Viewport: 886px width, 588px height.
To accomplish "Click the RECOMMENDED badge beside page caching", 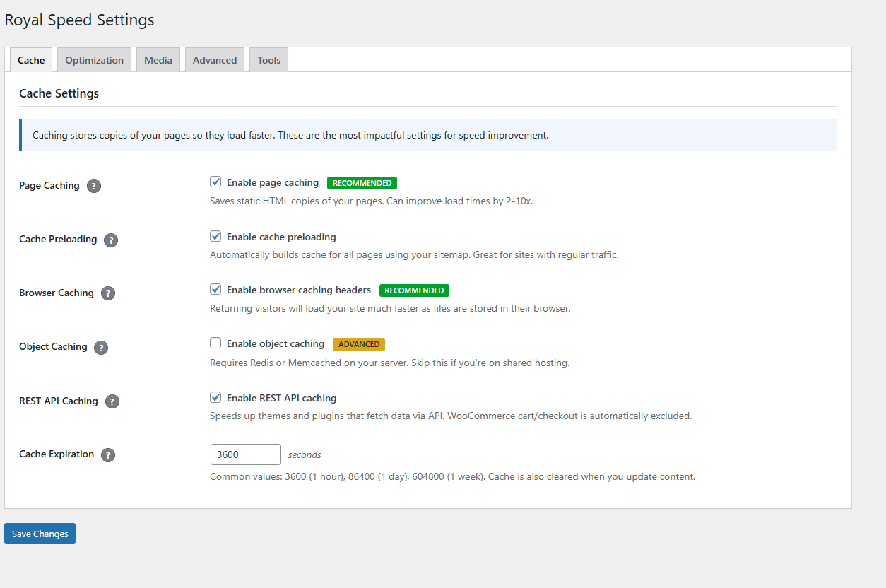I will pyautogui.click(x=362, y=182).
